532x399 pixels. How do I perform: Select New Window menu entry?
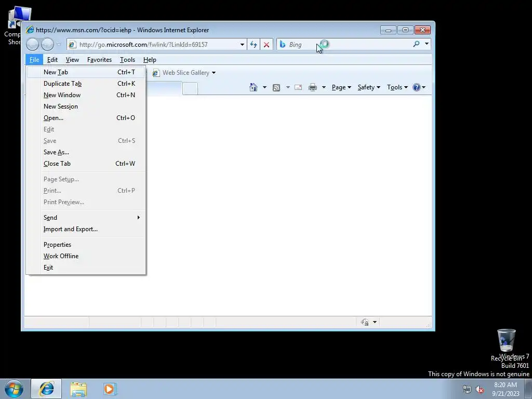click(86, 95)
